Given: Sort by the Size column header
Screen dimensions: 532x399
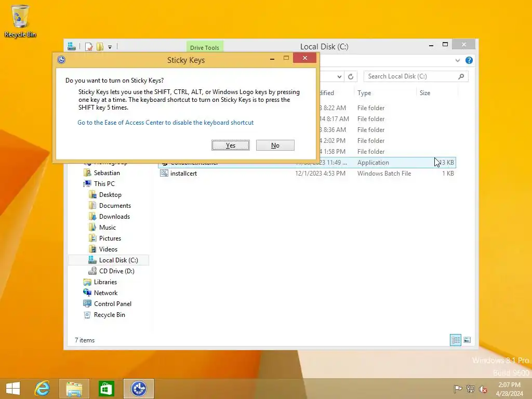Looking at the screenshot, I should [x=436, y=93].
